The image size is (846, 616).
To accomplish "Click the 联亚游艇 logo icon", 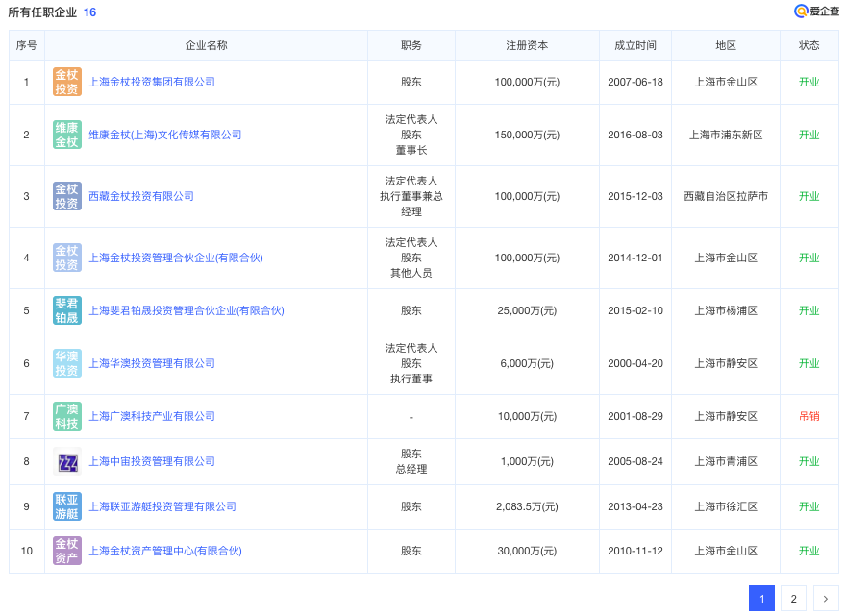I will (x=67, y=506).
